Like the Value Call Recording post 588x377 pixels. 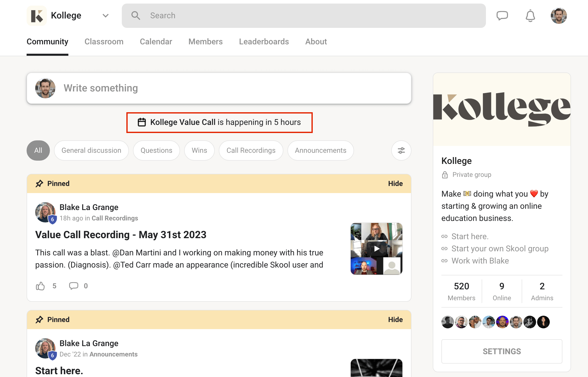[40, 286]
